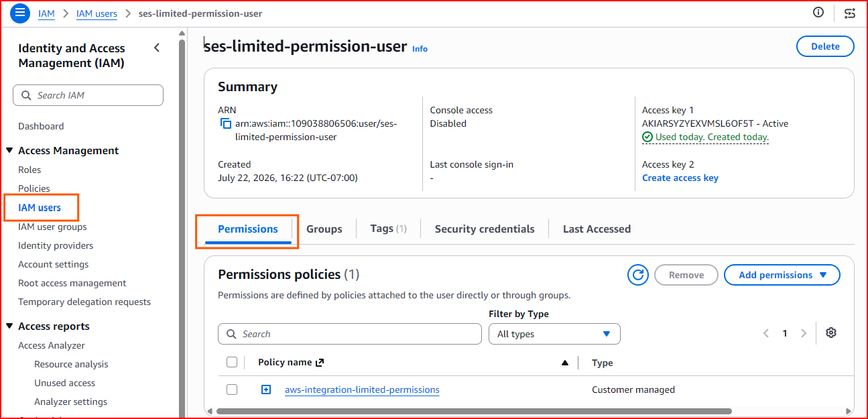Screen dimensions: 868x419
Task: Open the Tags tab
Action: click(x=389, y=229)
